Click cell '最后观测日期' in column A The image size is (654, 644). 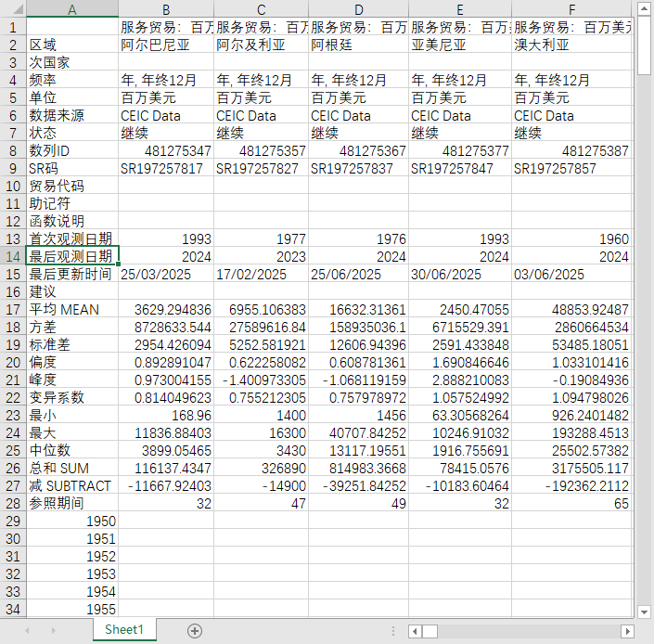pos(72,256)
